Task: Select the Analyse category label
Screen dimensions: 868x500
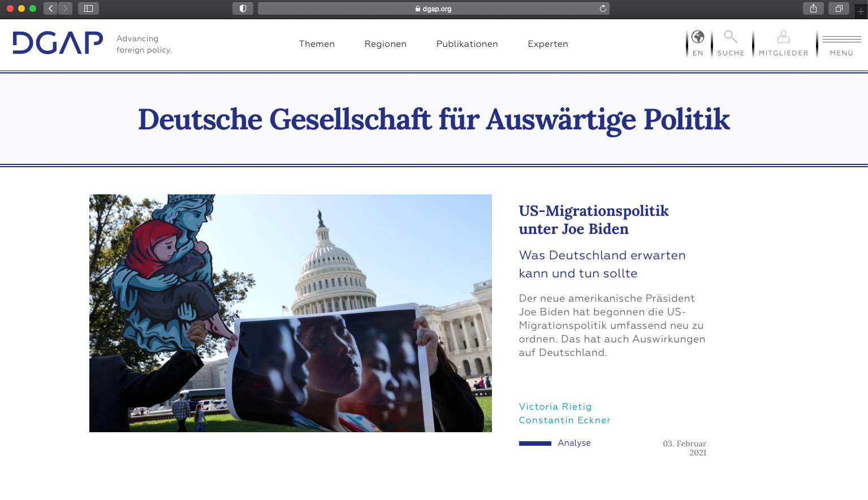Action: [x=574, y=443]
